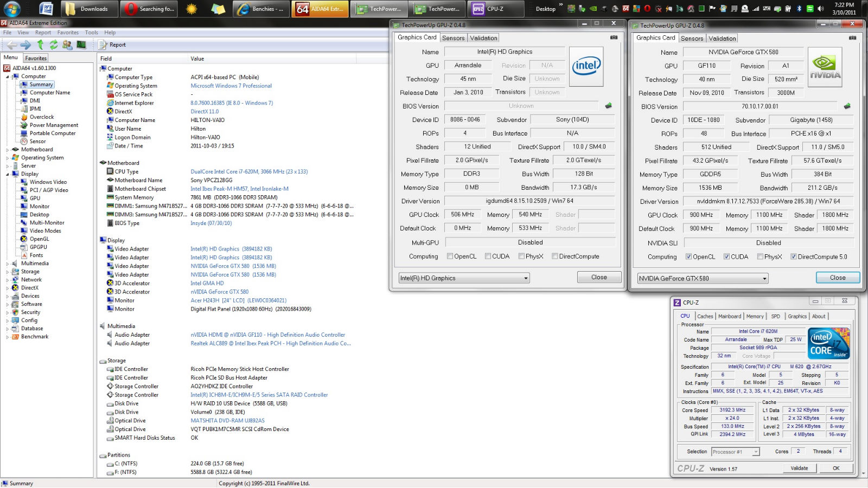
Task: Toggle the NVIDIA CUDA checkbox
Action: [726, 257]
